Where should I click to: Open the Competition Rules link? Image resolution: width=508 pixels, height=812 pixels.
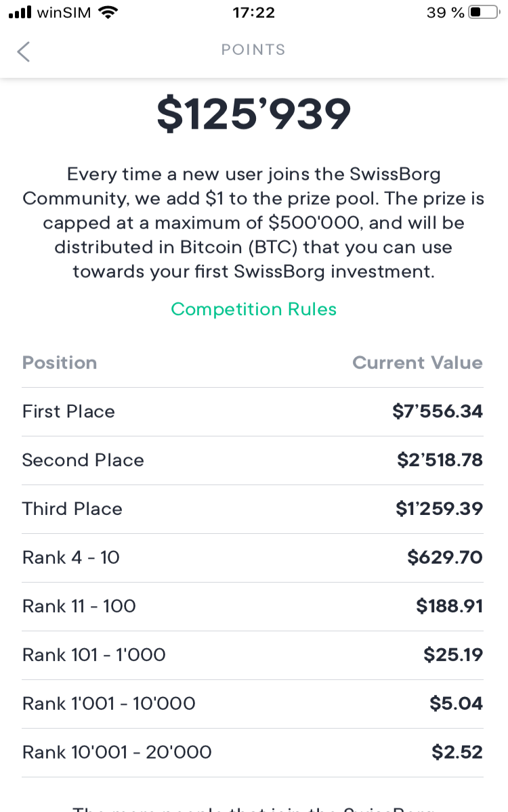(x=254, y=309)
